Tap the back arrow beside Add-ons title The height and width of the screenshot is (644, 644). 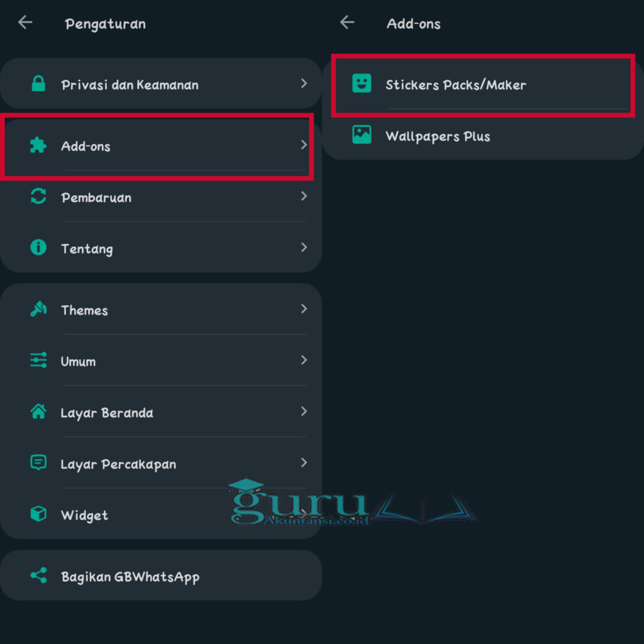[x=347, y=23]
